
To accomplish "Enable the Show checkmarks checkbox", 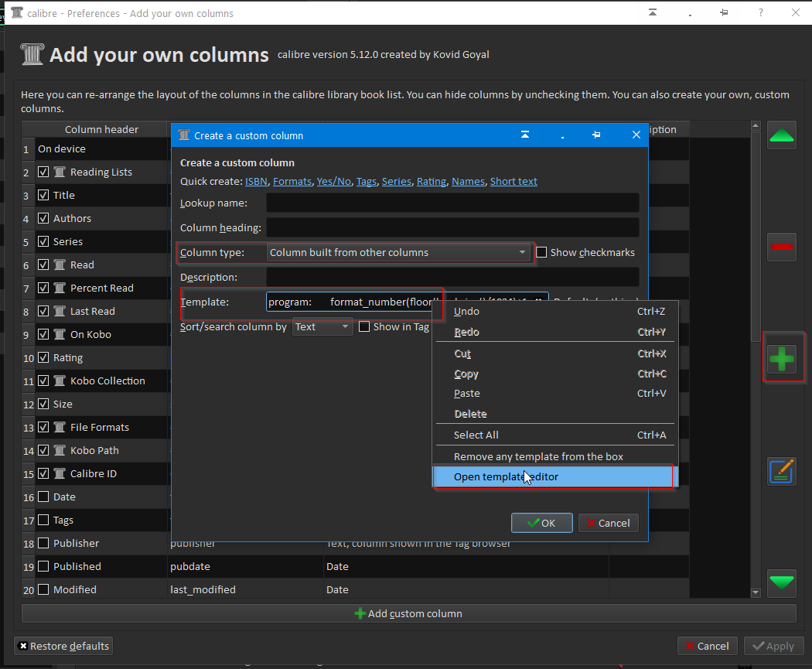I will [x=541, y=252].
